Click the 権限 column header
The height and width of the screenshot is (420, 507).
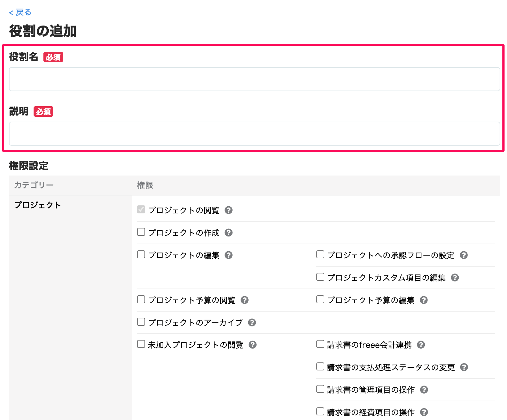click(x=145, y=185)
